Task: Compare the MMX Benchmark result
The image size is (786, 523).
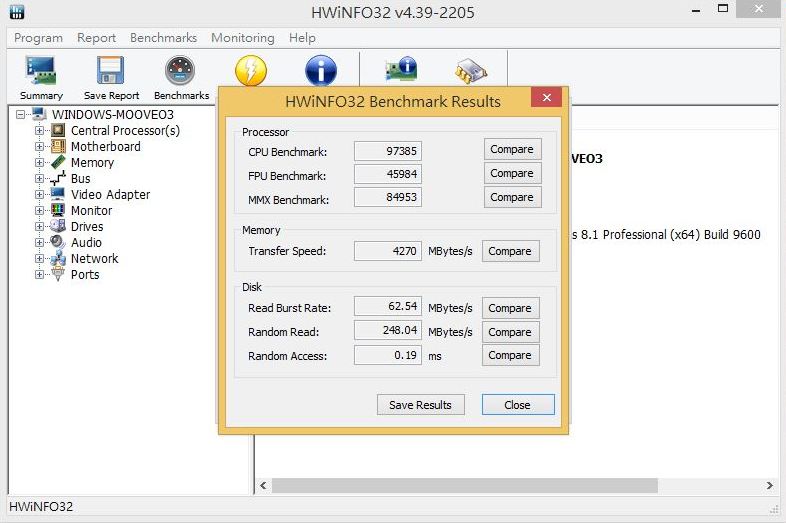Action: 512,197
